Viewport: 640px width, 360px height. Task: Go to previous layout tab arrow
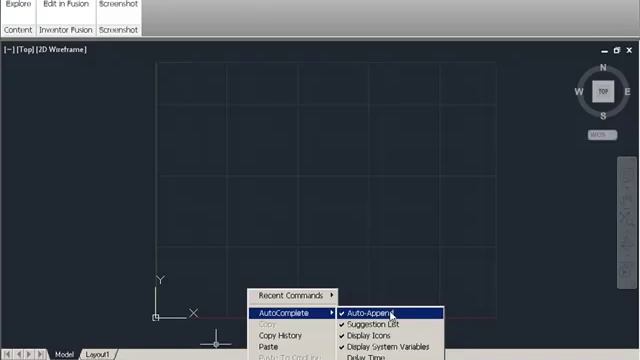[x=18, y=354]
